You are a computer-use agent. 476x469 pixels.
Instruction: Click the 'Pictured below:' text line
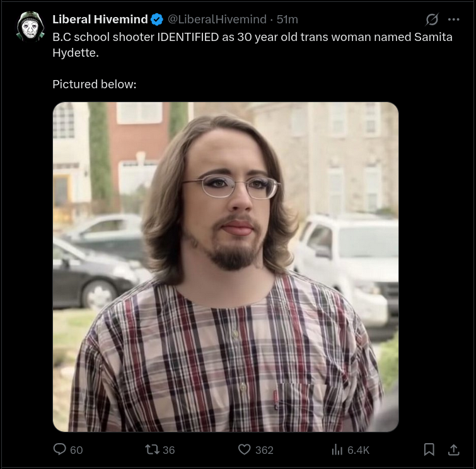pyautogui.click(x=95, y=84)
